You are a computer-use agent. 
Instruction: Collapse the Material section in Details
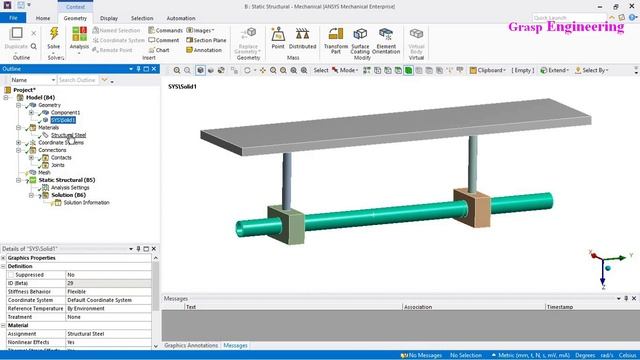[3, 325]
